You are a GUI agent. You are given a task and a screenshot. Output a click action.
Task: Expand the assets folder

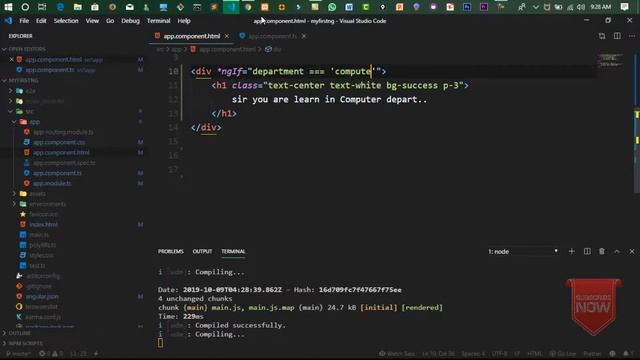(37, 194)
